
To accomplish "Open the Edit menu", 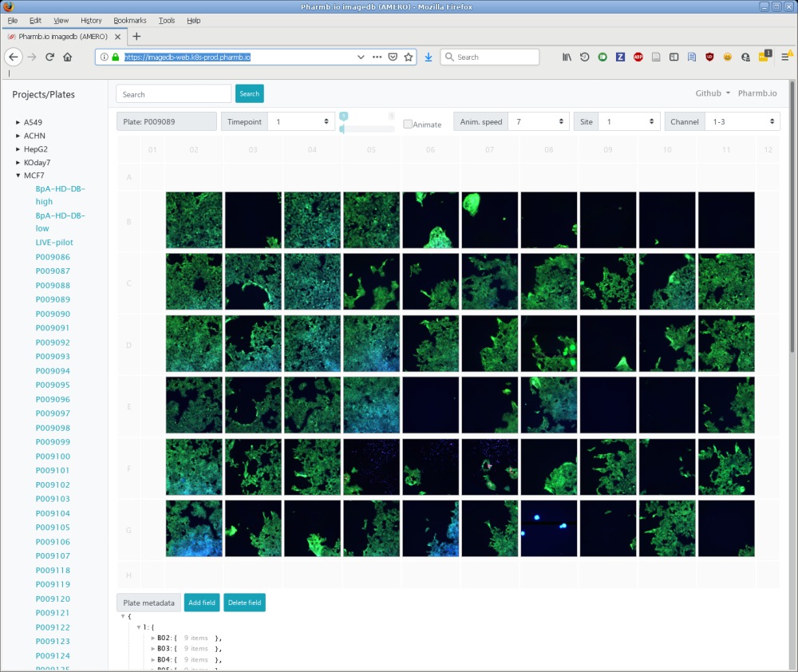I will (35, 21).
